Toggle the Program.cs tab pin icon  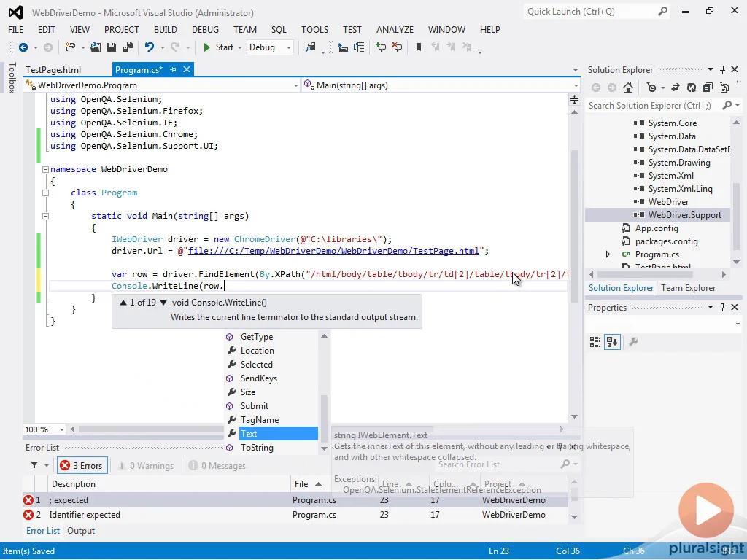click(x=173, y=69)
